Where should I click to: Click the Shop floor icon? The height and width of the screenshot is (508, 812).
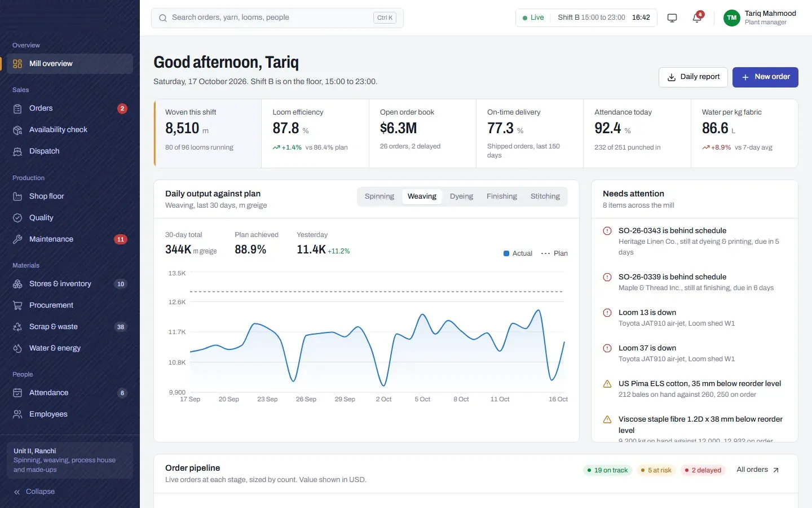click(x=17, y=196)
